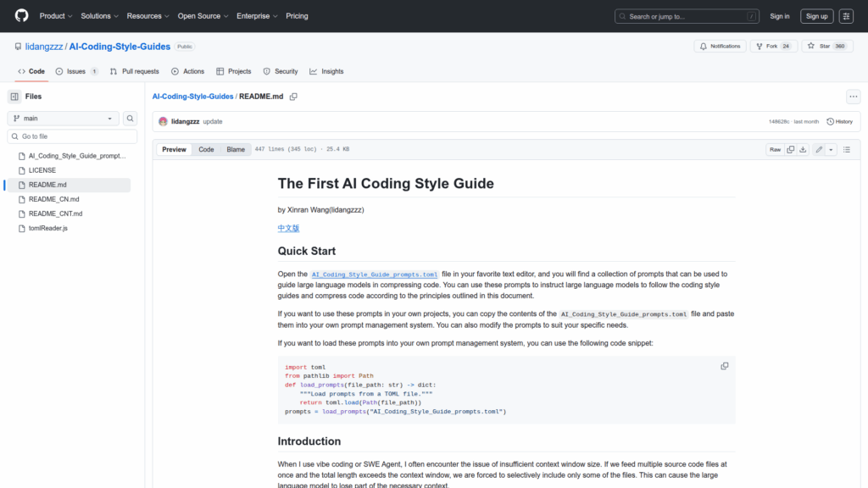868x488 pixels.
Task: Open the Issues tab
Action: point(76,71)
